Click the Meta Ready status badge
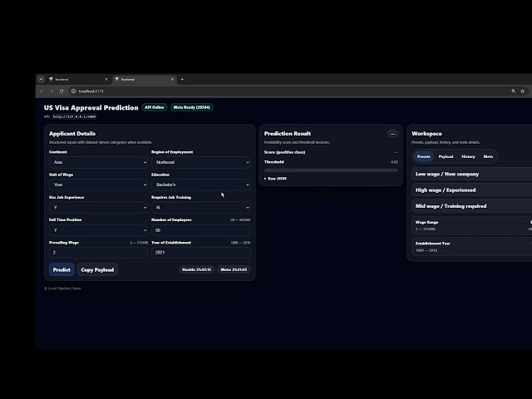This screenshot has height=399, width=532. pyautogui.click(x=192, y=107)
